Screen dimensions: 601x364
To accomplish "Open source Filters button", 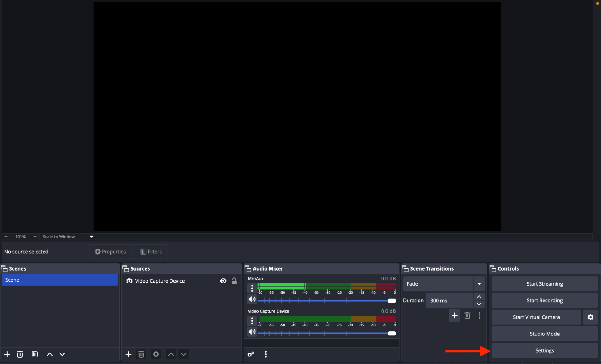I will (x=151, y=252).
